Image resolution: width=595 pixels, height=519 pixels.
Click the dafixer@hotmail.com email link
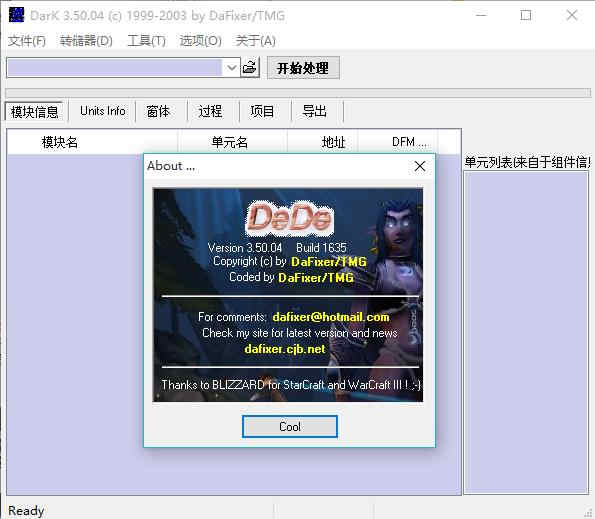click(331, 317)
